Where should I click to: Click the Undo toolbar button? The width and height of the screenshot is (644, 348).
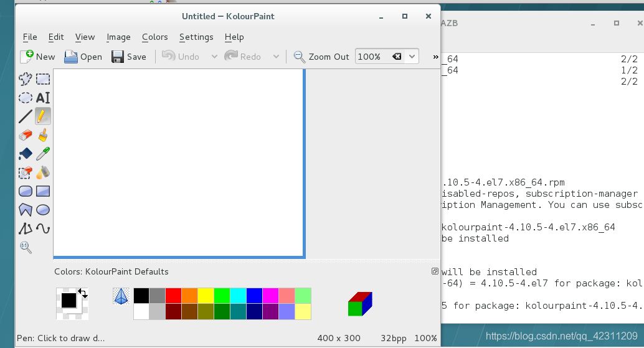(x=181, y=57)
